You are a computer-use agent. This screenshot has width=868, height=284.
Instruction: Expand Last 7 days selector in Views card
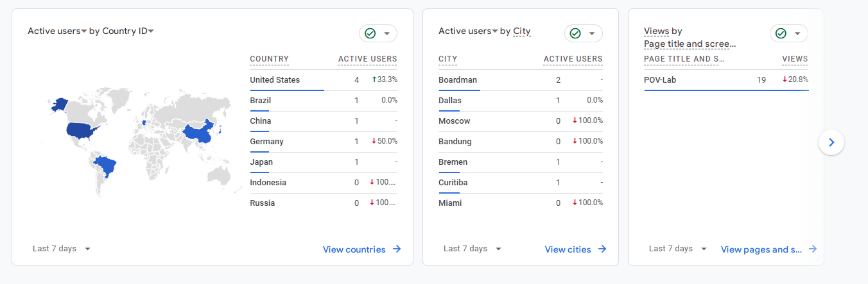pos(678,249)
